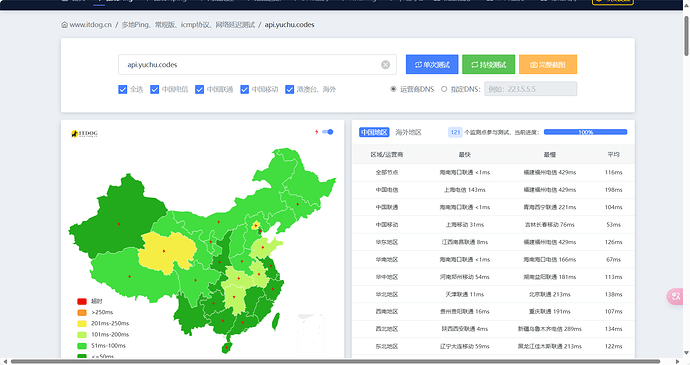Click the scroll-left arrow of horizontal scrollbar
This screenshot has width=690, height=365.
(x=5, y=361)
